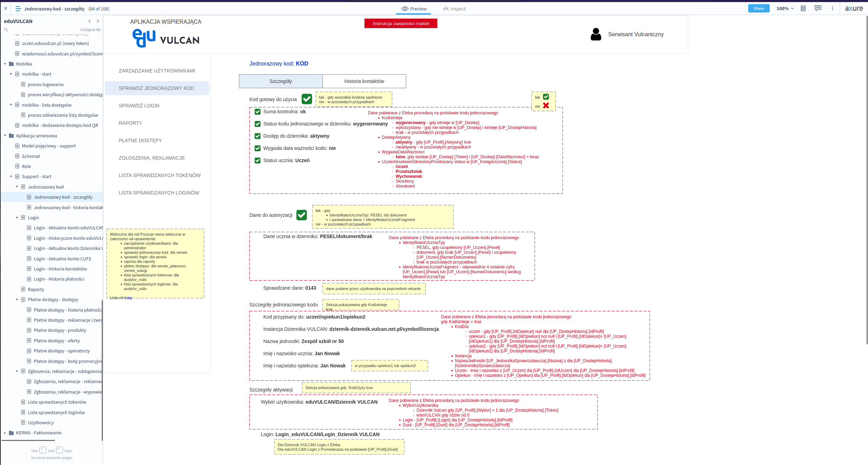Image resolution: width=868 pixels, height=465 pixels.
Task: Go to previous page using left chevron
Action: pyautogui.click(x=90, y=21)
